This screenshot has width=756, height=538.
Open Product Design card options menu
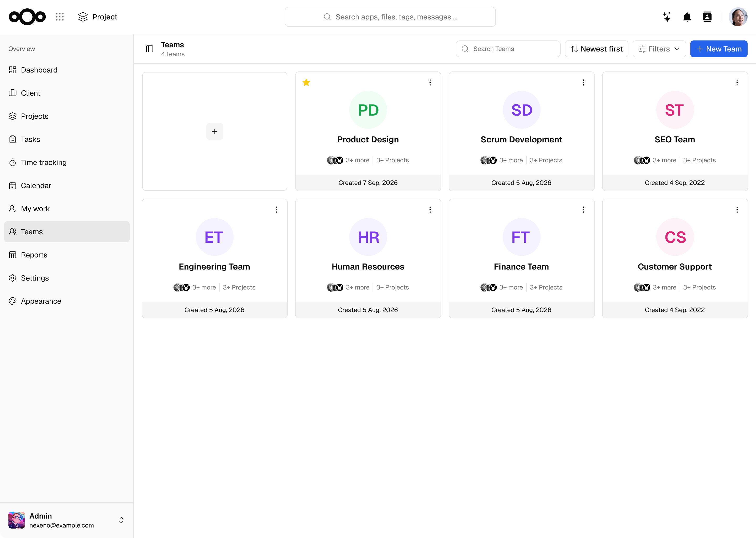coord(430,82)
